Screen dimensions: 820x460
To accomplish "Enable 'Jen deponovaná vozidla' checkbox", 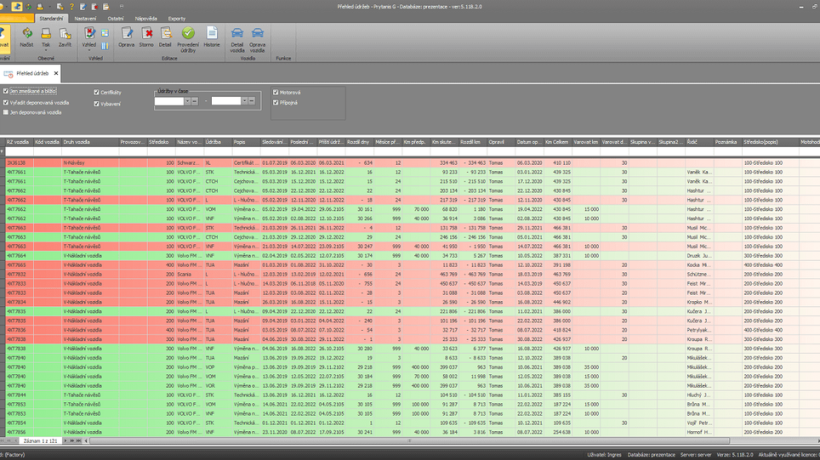I will tap(6, 113).
